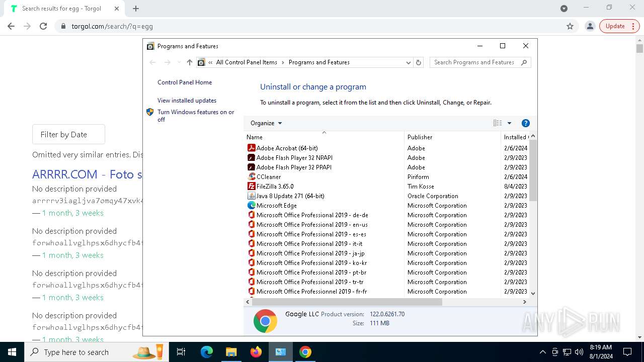Click the Windows taskbar search box
The width and height of the screenshot is (644, 362).
(96, 352)
